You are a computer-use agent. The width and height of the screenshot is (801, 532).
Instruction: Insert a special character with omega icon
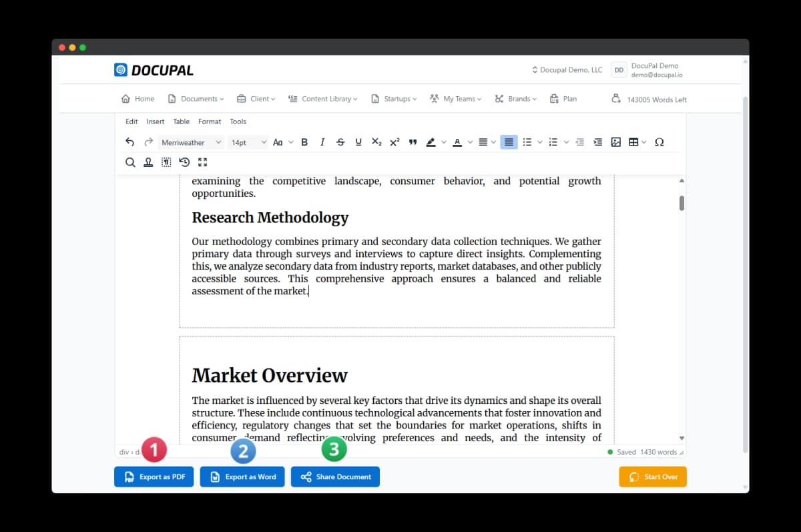[x=659, y=142]
